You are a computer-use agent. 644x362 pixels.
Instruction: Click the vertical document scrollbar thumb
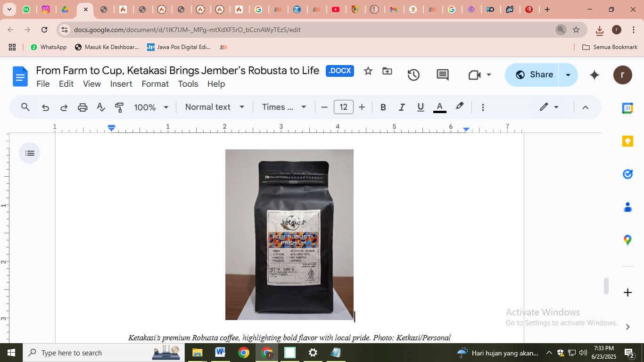coord(606,286)
